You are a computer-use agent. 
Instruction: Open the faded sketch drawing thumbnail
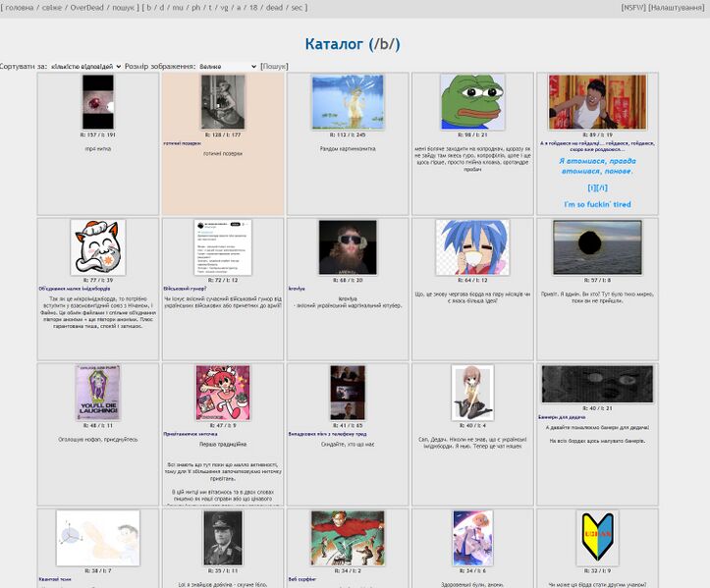coord(98,538)
